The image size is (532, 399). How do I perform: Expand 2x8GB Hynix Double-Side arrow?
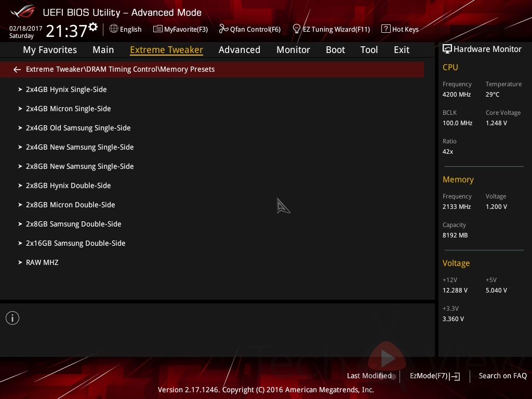pos(20,185)
